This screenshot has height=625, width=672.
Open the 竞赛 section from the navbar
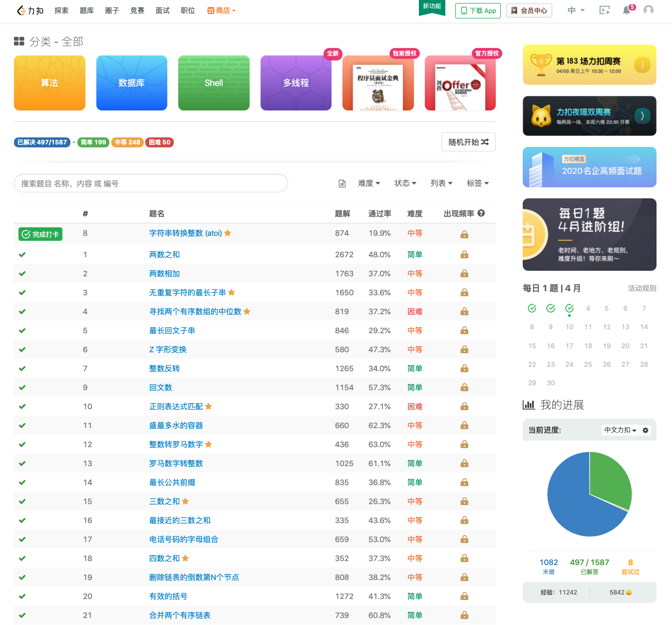click(x=137, y=10)
